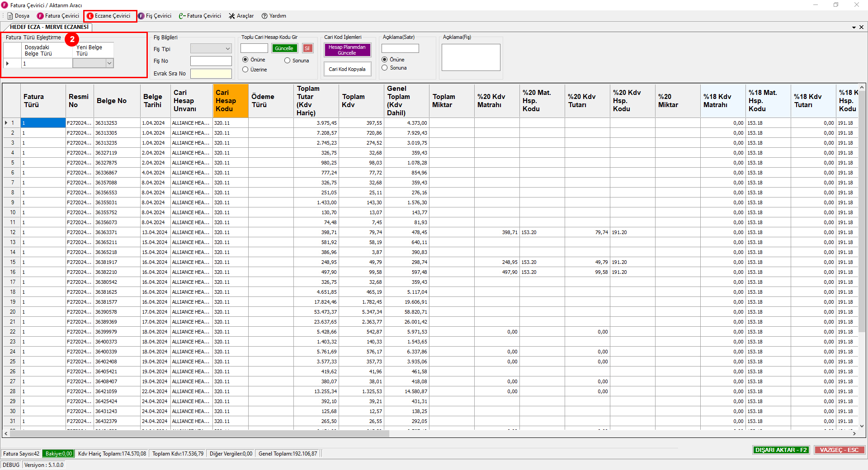The height and width of the screenshot is (470, 868).
Task: Open Araçlar tools icon
Action: (232, 16)
